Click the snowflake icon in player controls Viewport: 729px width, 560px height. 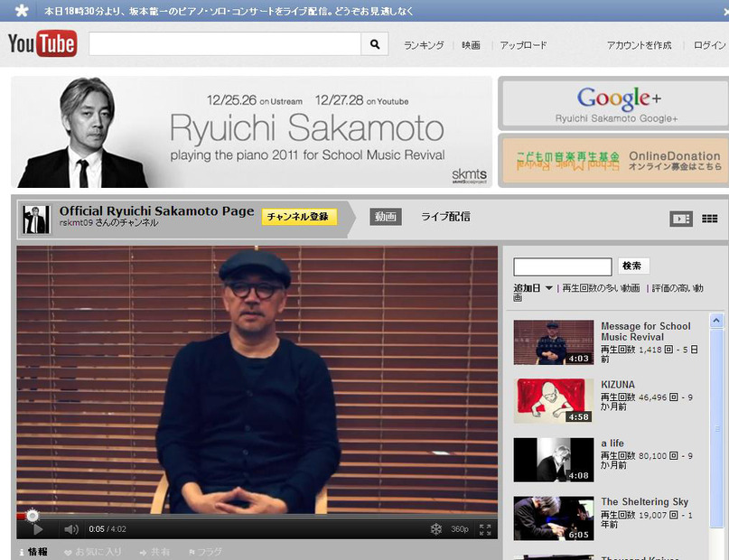[435, 529]
